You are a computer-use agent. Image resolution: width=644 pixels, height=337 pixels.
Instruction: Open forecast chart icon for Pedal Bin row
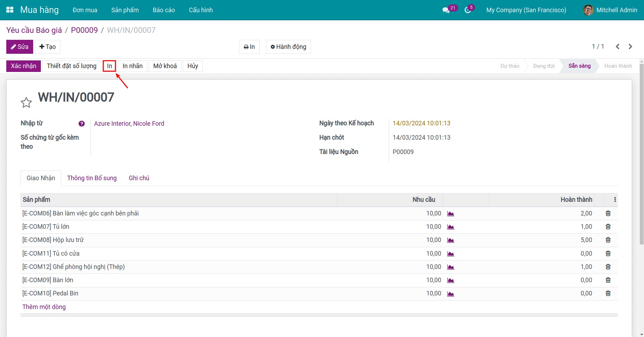pos(451,294)
